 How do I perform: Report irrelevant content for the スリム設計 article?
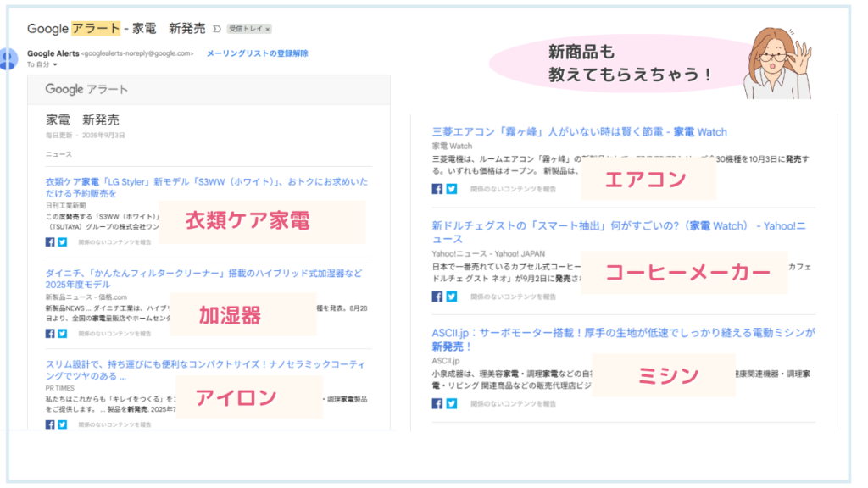[114, 424]
